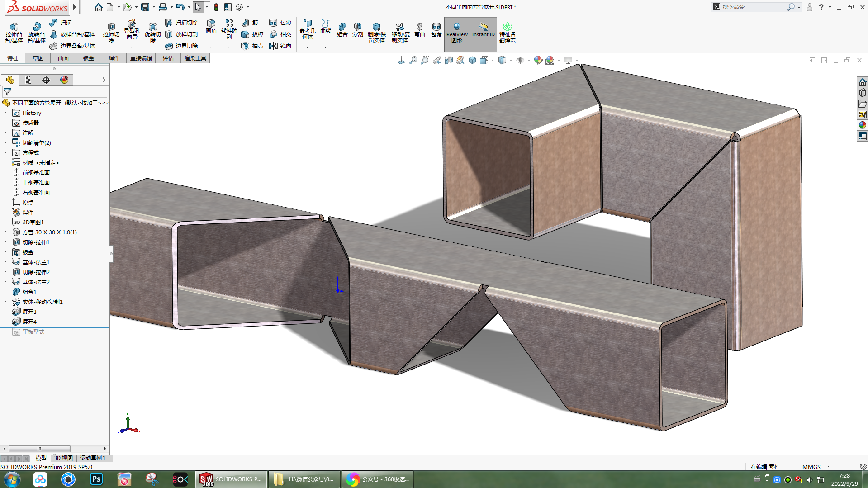Screen dimensions: 868x488
Task: Click the Revolved Boss/Base (旋转凸台/基体) tool
Action: pyautogui.click(x=37, y=33)
